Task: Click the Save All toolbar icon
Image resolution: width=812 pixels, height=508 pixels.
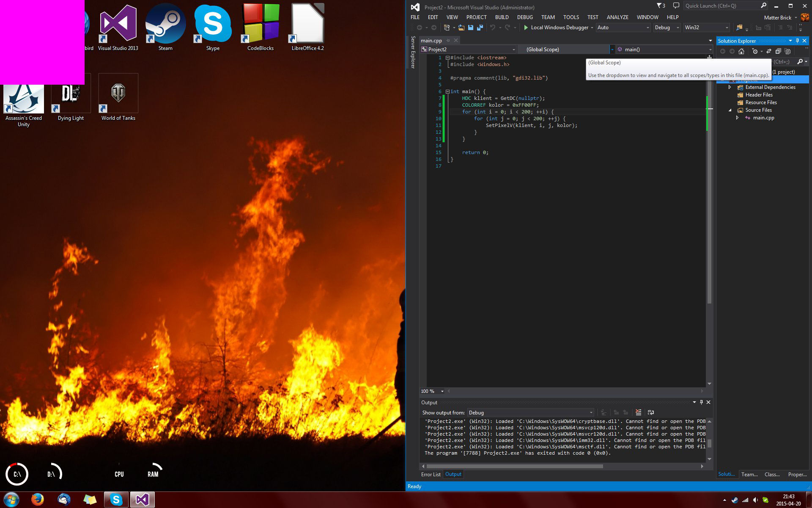Action: 480,28
